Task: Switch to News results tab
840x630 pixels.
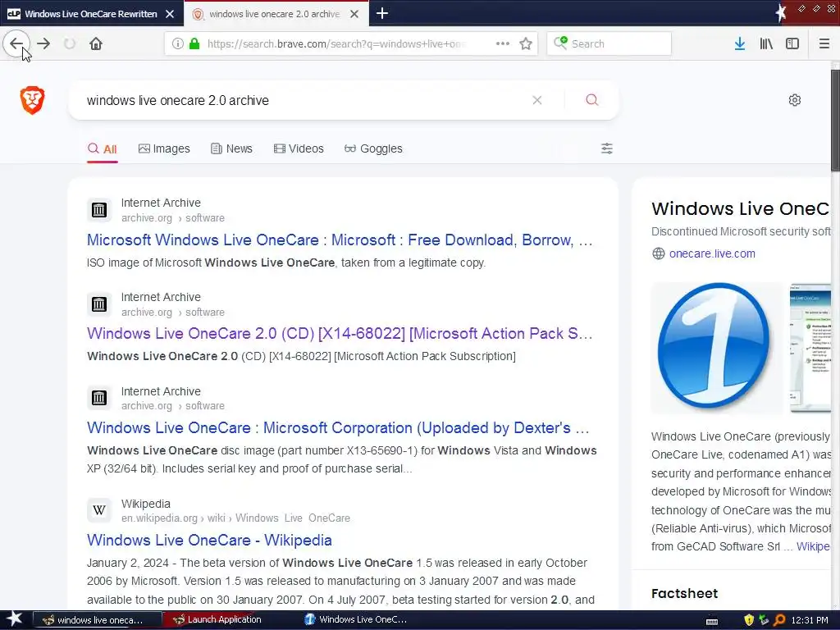Action: (x=231, y=148)
